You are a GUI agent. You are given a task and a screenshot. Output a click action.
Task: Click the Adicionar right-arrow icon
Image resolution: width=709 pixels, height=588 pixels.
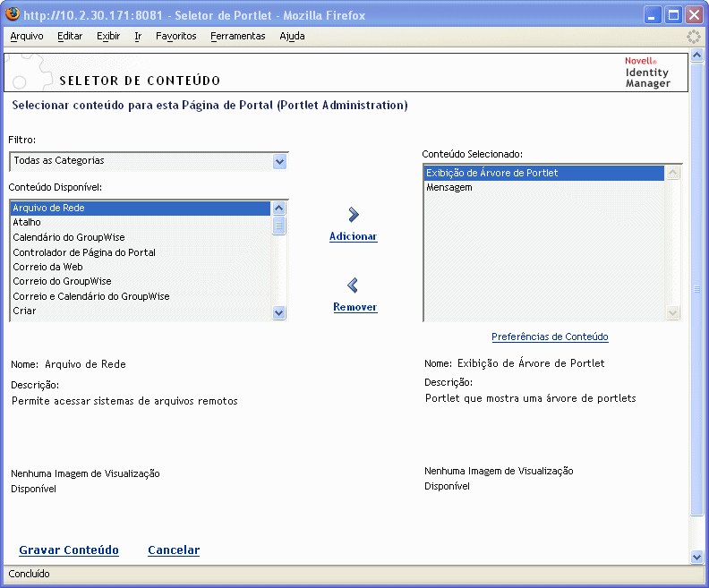click(x=354, y=214)
